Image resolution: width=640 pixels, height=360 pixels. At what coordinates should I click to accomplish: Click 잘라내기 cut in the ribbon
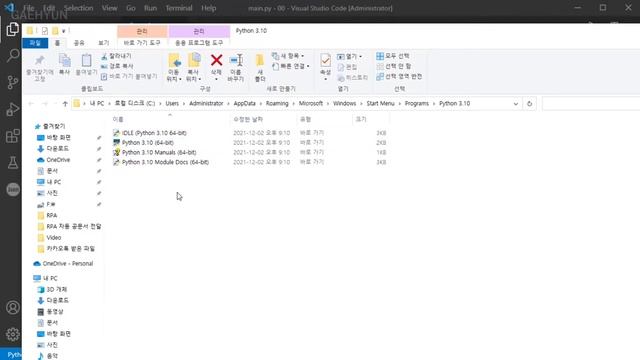pos(116,56)
